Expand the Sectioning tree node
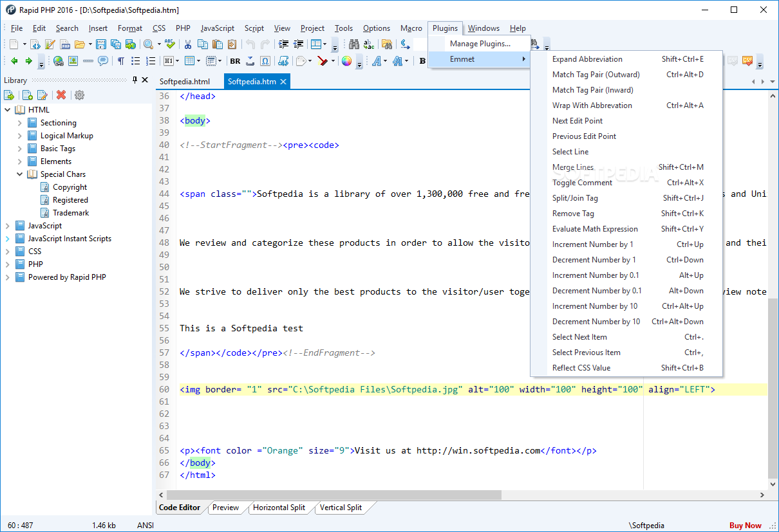Screen dimensions: 779x532 click(x=20, y=123)
